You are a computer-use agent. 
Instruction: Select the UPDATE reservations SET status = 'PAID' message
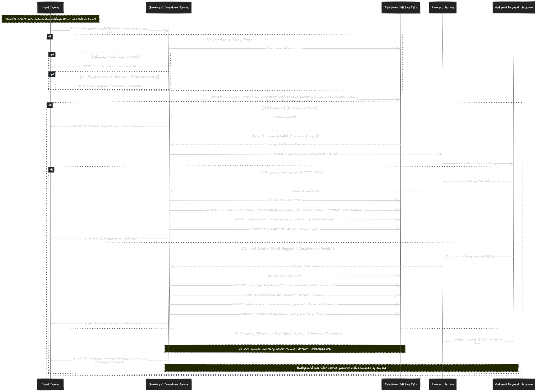(x=284, y=210)
